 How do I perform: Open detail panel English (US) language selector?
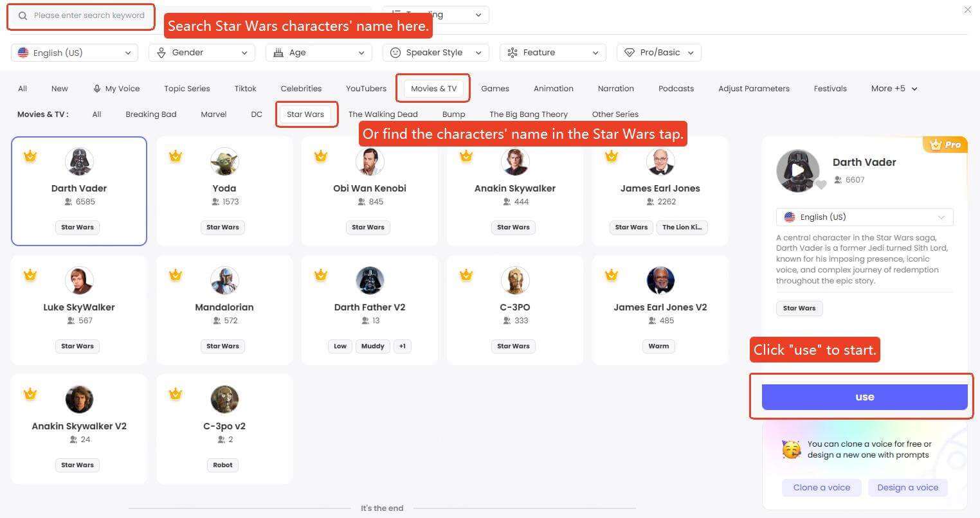click(x=864, y=217)
